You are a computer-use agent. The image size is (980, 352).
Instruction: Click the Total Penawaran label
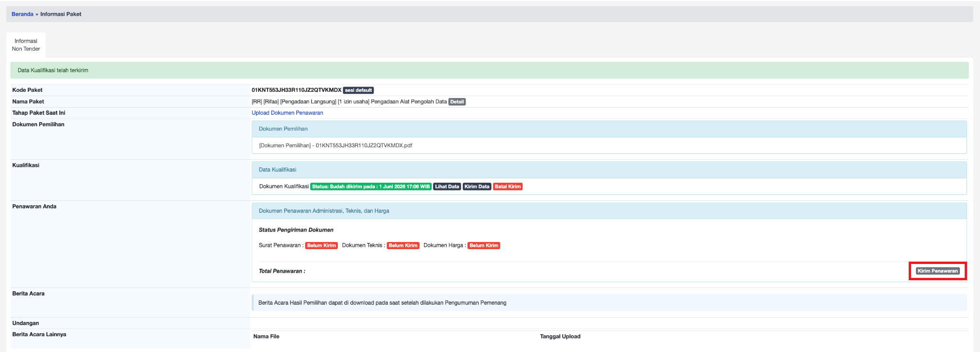(x=282, y=271)
